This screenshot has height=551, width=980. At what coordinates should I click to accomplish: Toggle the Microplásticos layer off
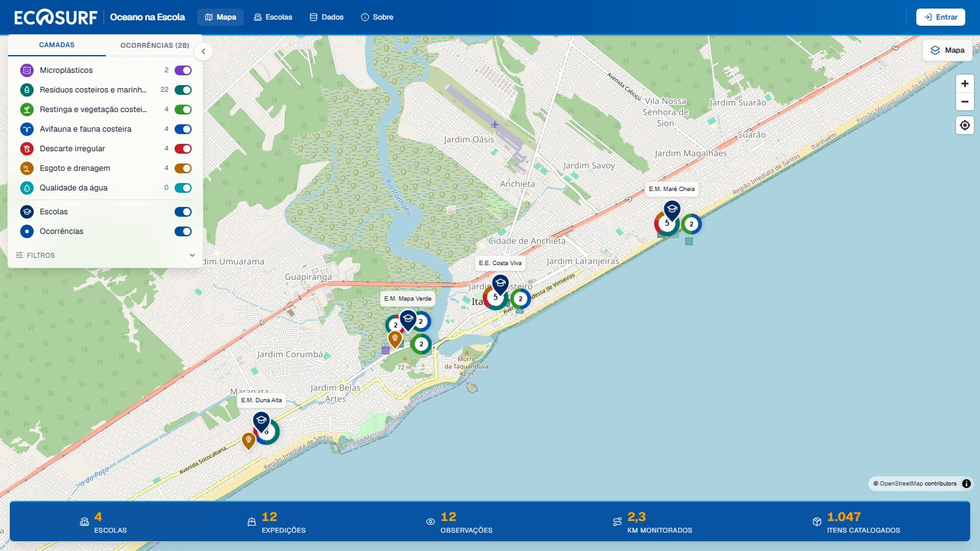point(183,70)
